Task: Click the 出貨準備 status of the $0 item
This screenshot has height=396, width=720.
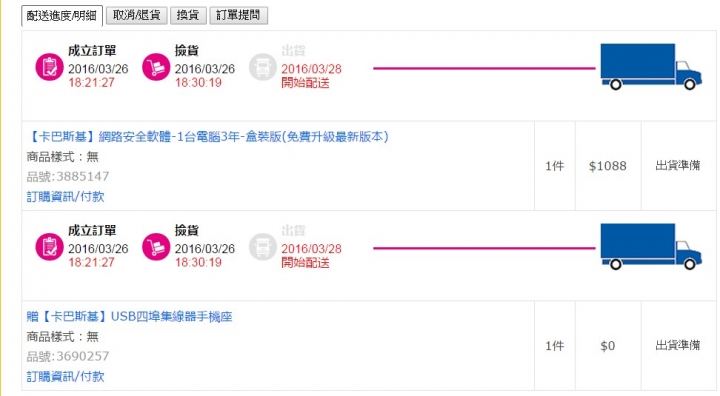Action: [x=677, y=345]
